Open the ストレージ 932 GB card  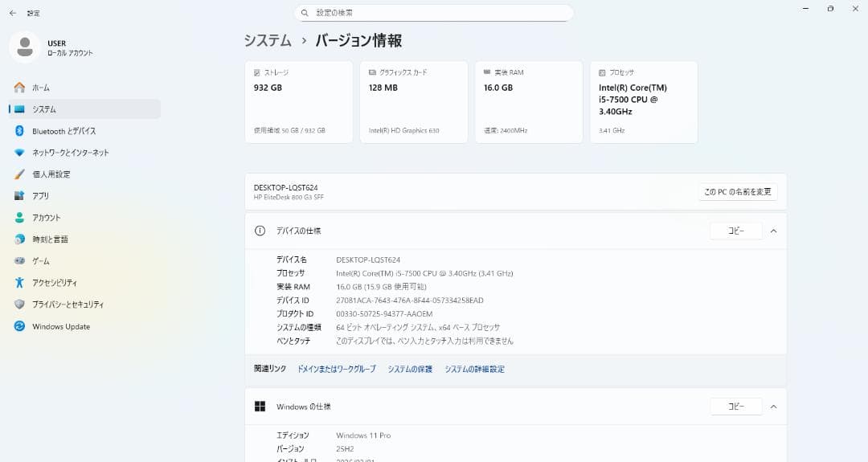tap(299, 102)
